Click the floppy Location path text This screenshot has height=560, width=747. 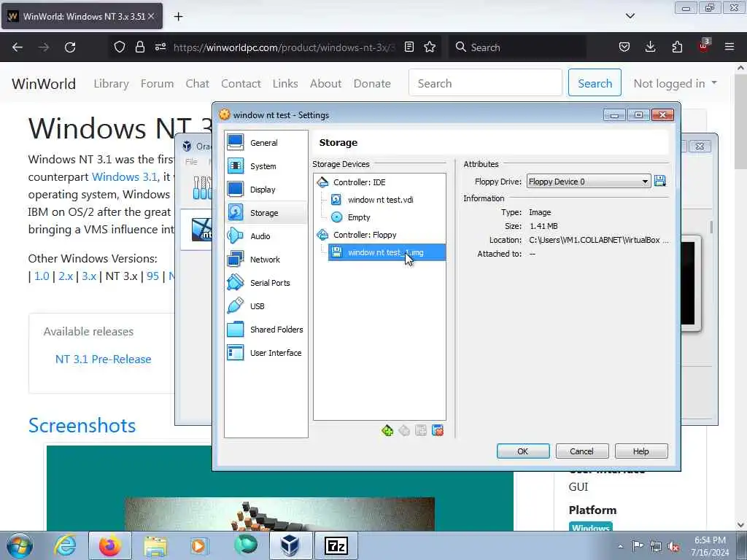(598, 240)
